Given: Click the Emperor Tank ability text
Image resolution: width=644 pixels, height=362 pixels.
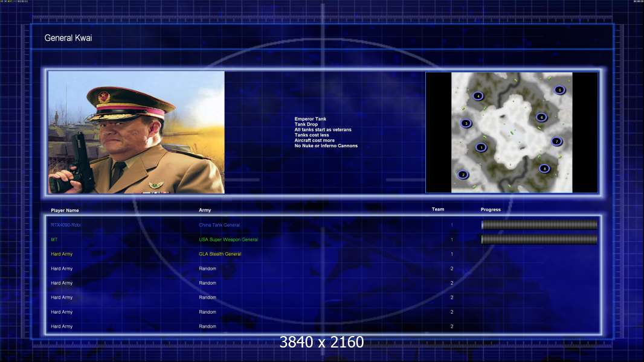Looking at the screenshot, I should 310,119.
